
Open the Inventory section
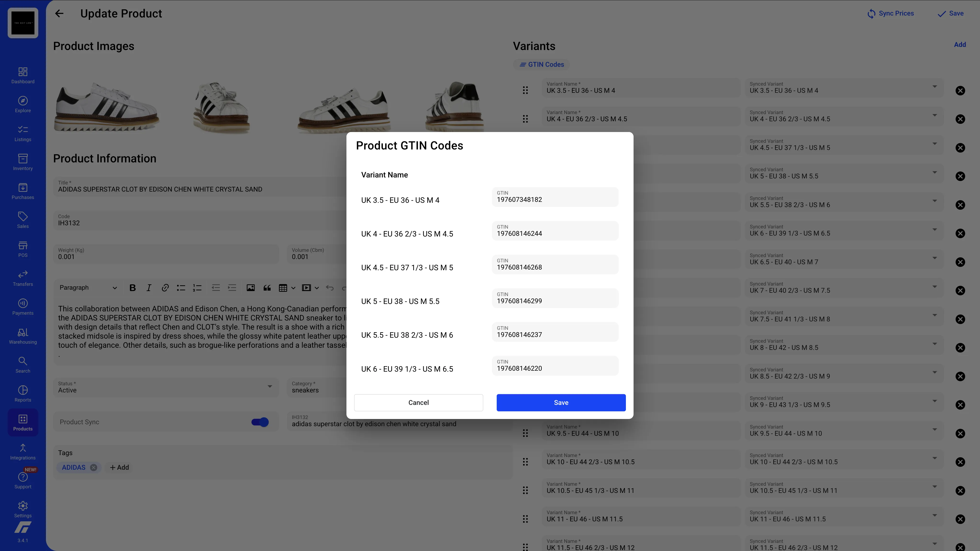click(x=23, y=161)
